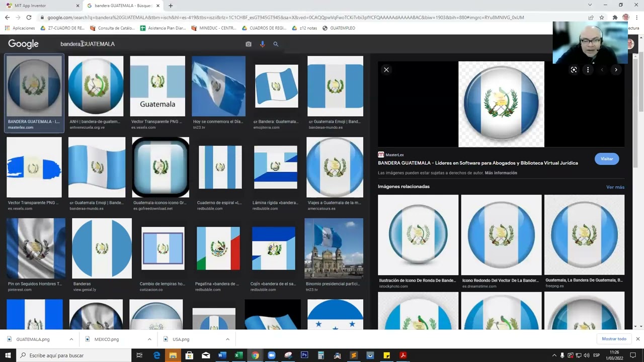The height and width of the screenshot is (362, 644).
Task: Close the MIT App Inventor tab
Action: point(77,6)
